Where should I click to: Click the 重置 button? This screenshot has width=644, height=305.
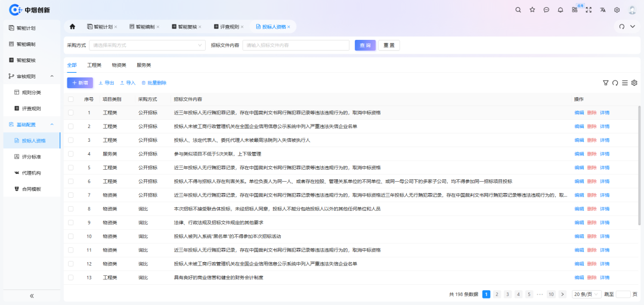click(x=389, y=45)
